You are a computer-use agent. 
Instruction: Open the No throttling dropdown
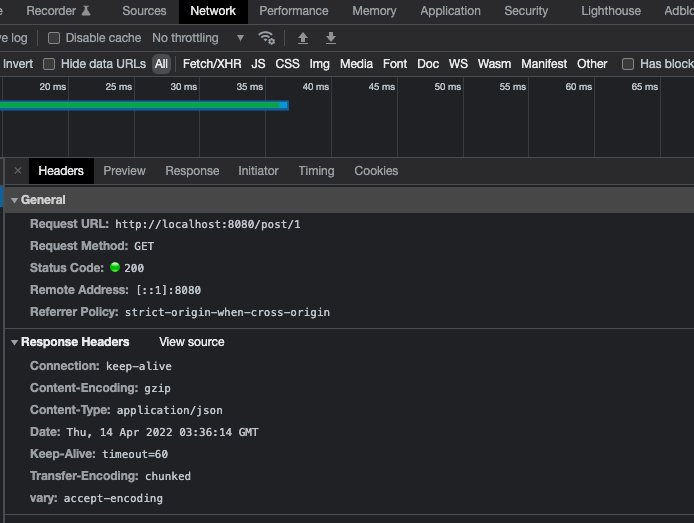198,38
